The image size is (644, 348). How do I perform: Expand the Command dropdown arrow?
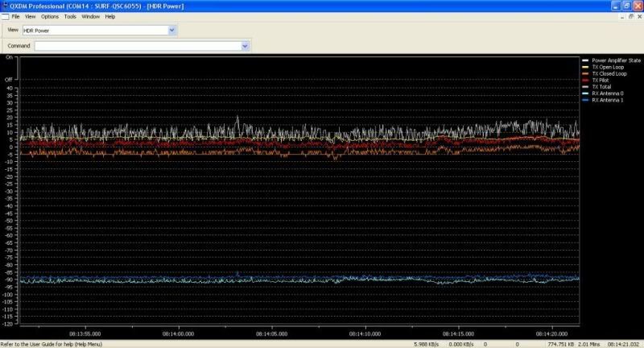pos(246,46)
